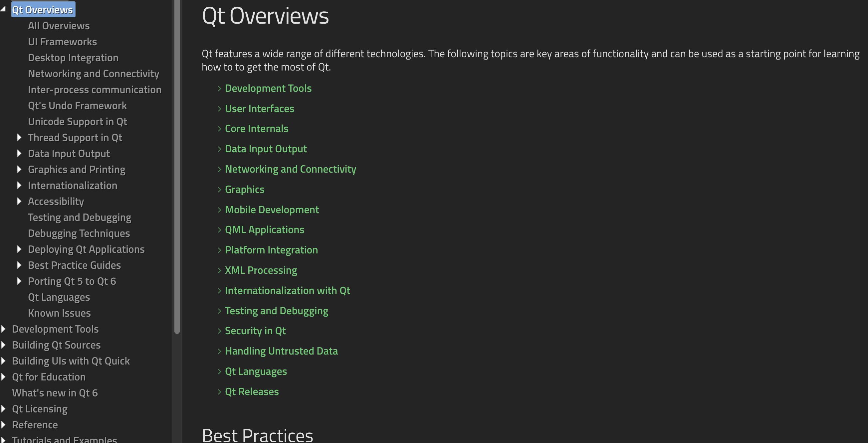
Task: Expand the Graphics and Printing arrow
Action: (x=19, y=169)
